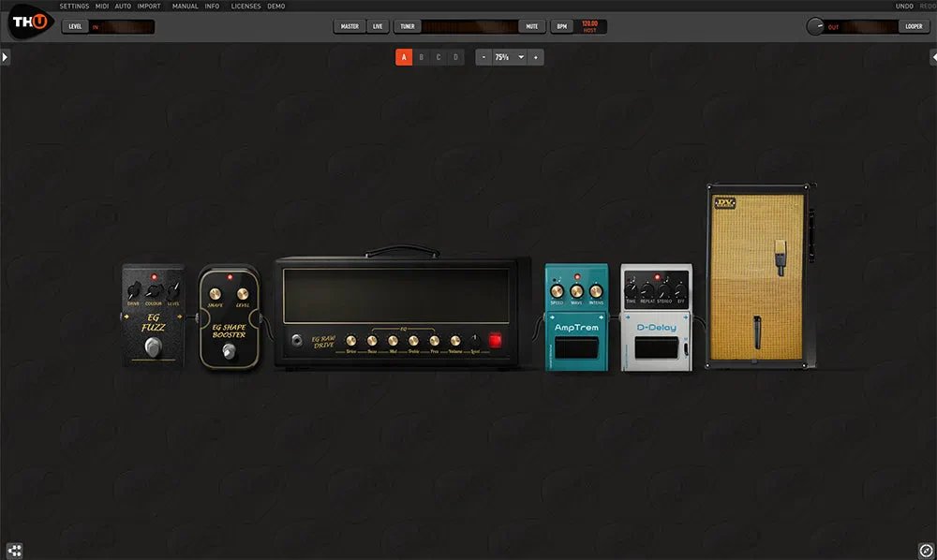Viewport: 937px width, 560px height.
Task: Increase zoom with the plus button
Action: pos(535,57)
